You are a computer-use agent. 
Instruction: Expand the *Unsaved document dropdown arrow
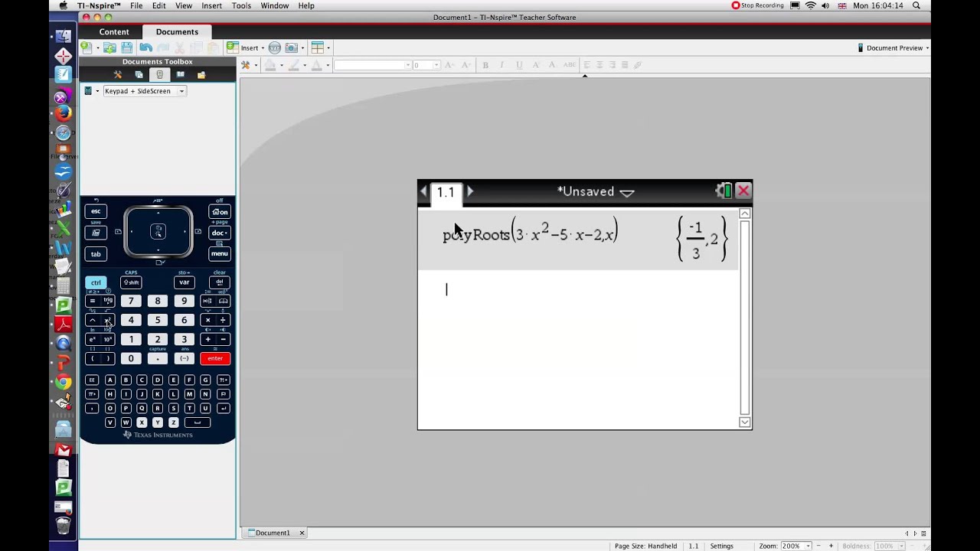(x=627, y=193)
